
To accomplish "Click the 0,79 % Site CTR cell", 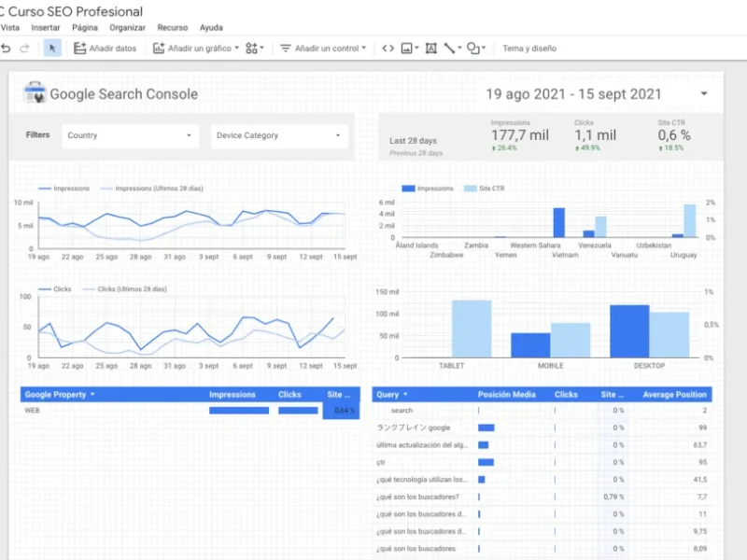I will pos(613,497).
